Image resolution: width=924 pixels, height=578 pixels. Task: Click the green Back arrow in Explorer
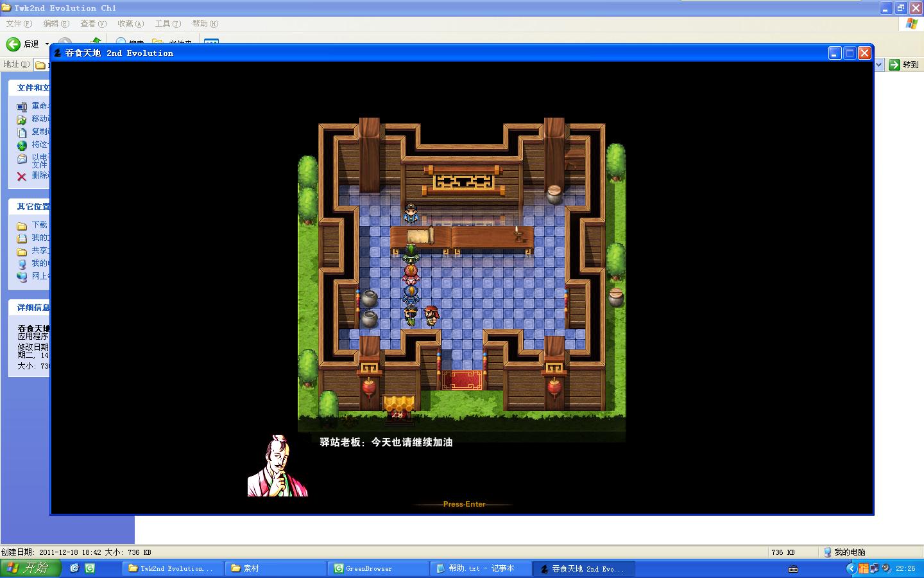coord(13,44)
